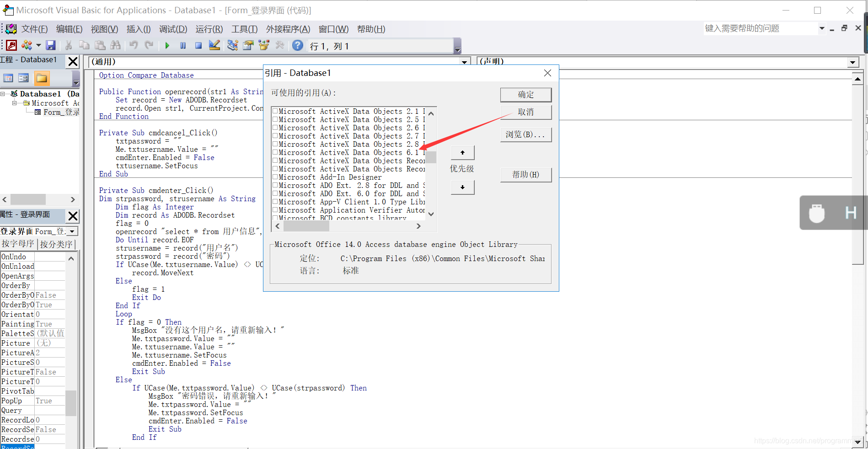This screenshot has width=868, height=449.
Task: Open the 调试(D) menu
Action: (173, 29)
